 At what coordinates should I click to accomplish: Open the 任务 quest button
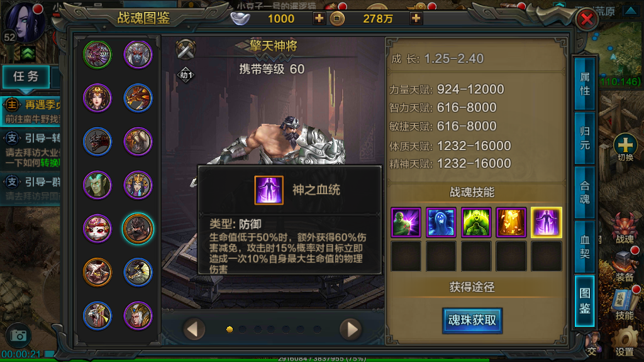[26, 76]
